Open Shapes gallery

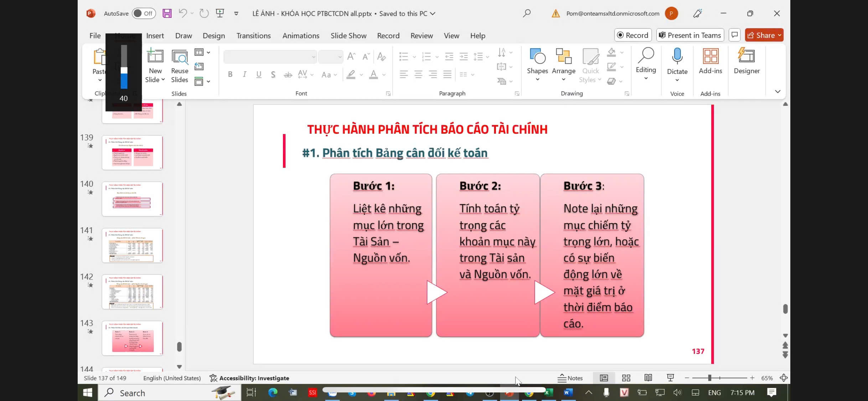[x=537, y=65]
